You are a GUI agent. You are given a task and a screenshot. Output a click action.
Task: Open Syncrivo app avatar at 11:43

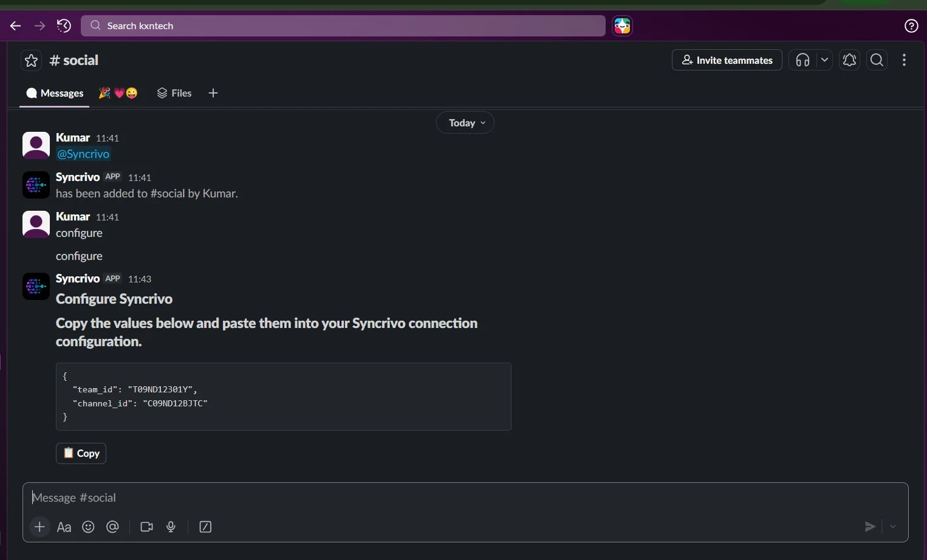pos(36,286)
